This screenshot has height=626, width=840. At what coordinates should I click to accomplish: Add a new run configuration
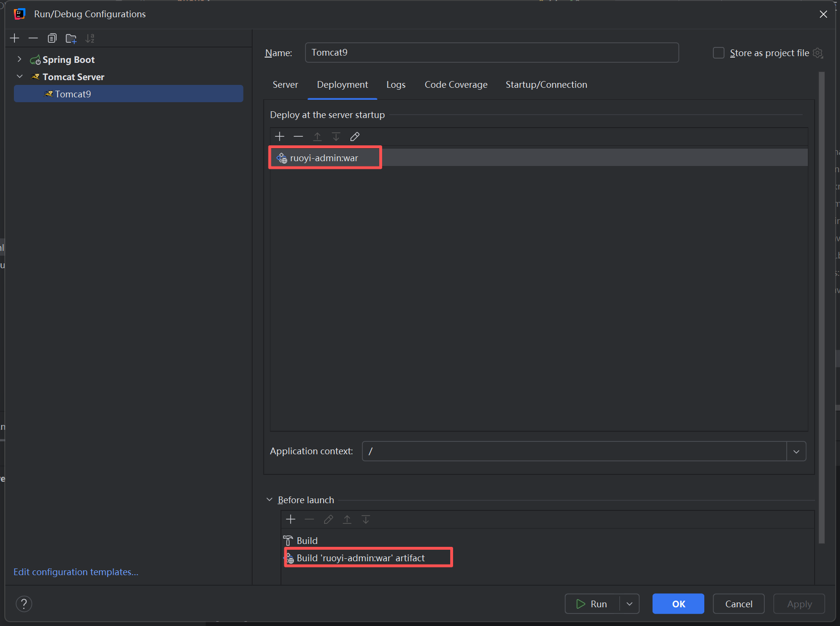[x=15, y=38]
